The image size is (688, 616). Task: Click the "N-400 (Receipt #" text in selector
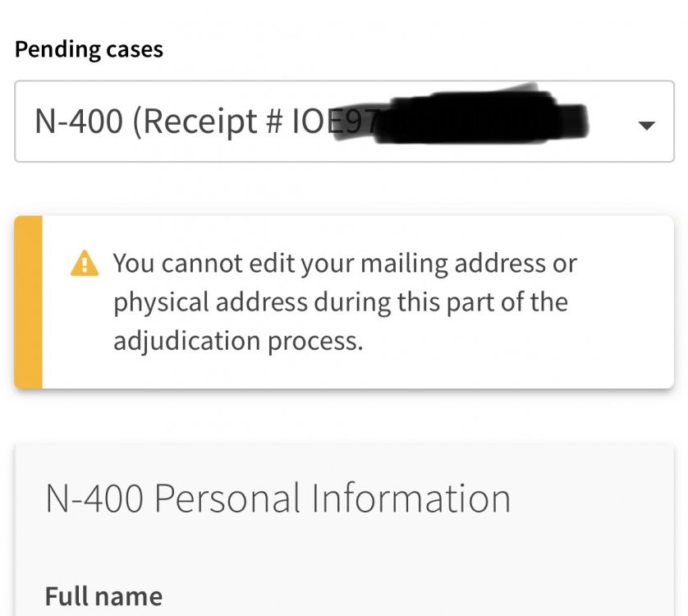(x=156, y=122)
